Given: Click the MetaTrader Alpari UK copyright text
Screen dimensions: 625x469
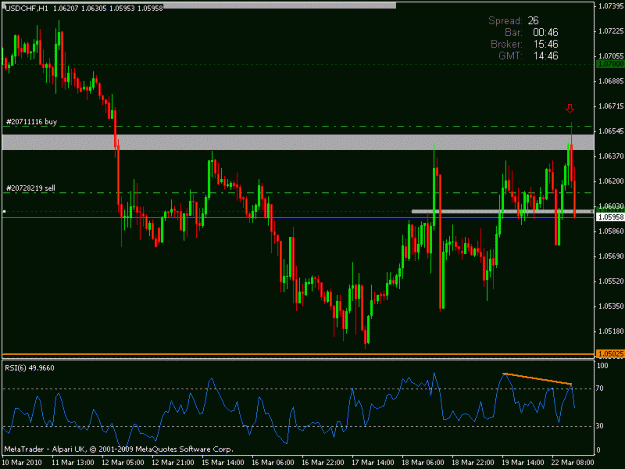Looking at the screenshot, I should [x=118, y=449].
